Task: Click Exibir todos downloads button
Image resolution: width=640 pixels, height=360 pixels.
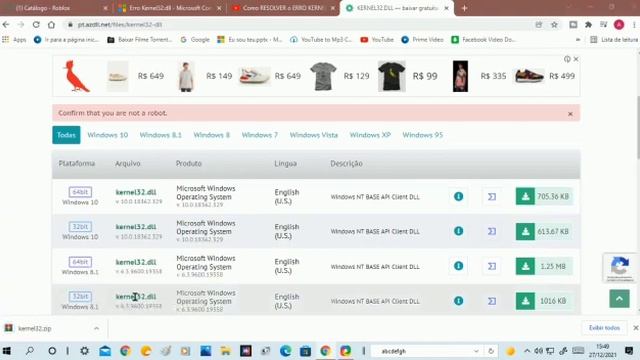Action: [x=604, y=328]
